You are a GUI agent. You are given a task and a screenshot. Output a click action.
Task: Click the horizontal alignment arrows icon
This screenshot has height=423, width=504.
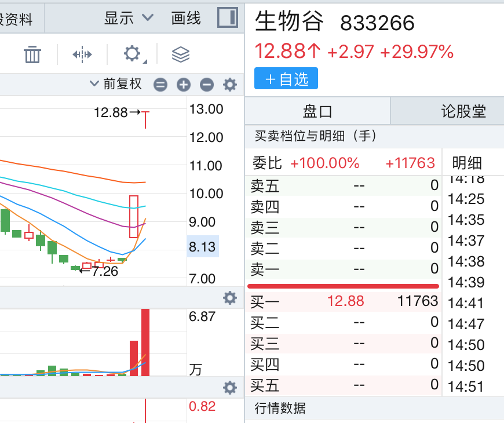(x=82, y=55)
